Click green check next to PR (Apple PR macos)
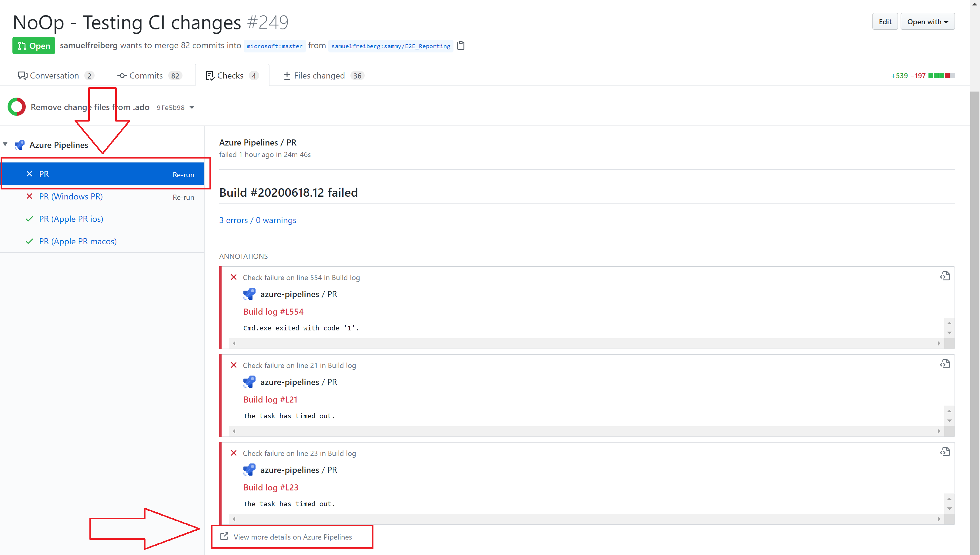The width and height of the screenshot is (980, 555). click(x=29, y=241)
